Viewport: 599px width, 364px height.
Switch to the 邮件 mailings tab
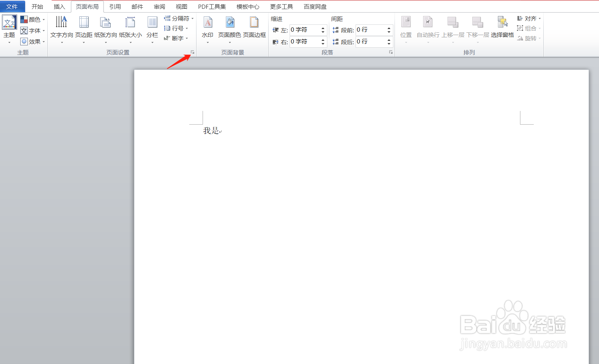[137, 6]
